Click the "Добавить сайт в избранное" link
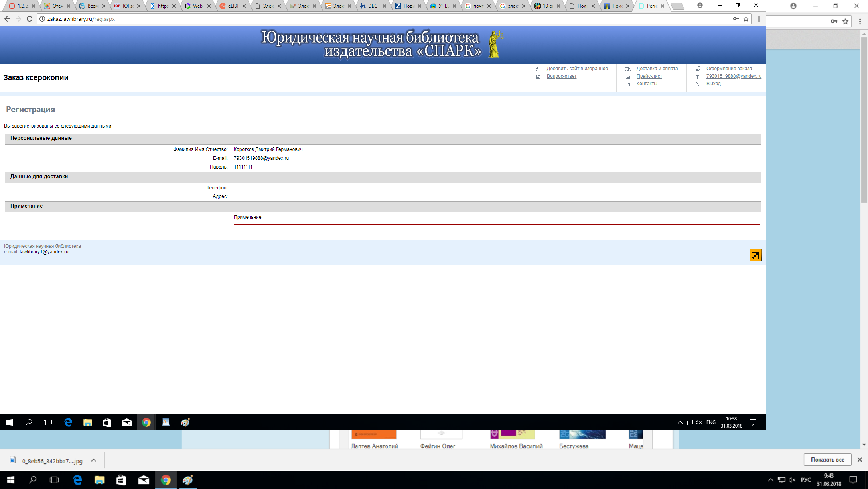This screenshot has height=489, width=868. pos(577,69)
